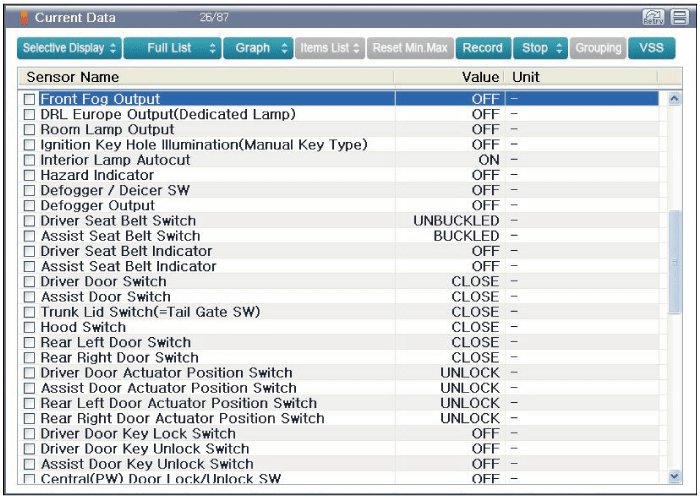The height and width of the screenshot is (498, 700).
Task: Select the Hood Switch checkbox
Action: click(30, 327)
